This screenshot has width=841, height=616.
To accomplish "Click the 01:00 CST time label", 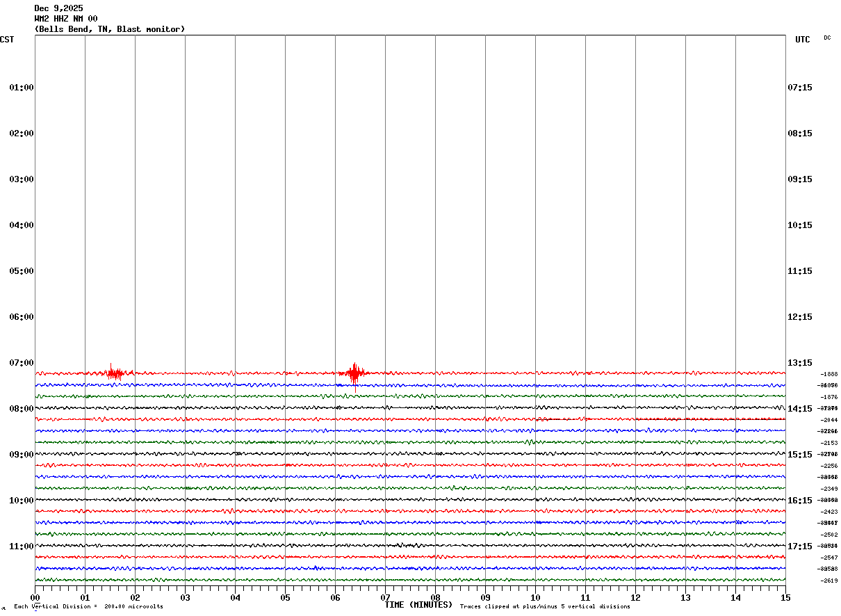I will coord(22,88).
